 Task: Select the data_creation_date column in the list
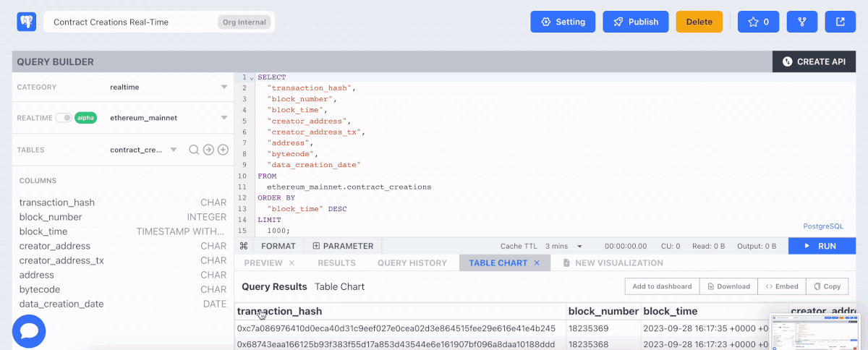123,304
